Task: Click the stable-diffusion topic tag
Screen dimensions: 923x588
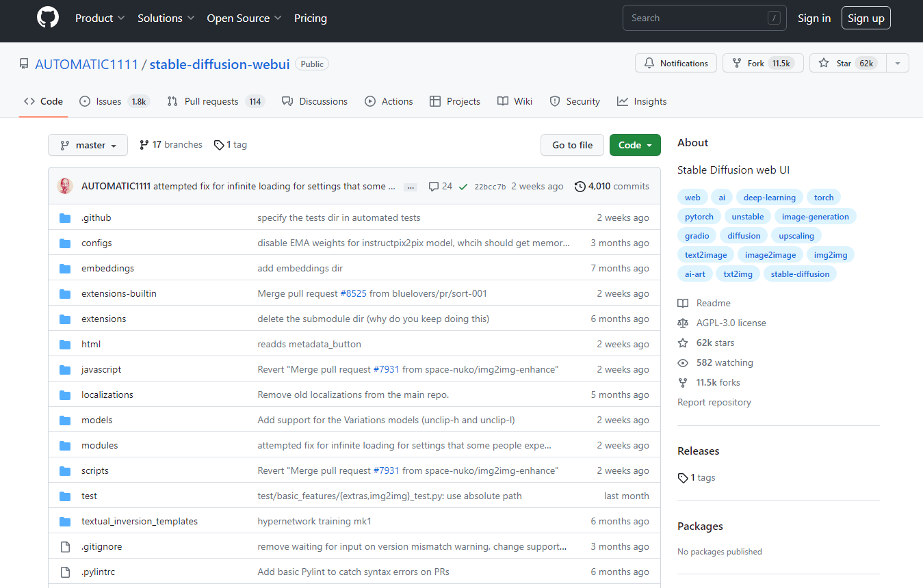Action: click(x=800, y=274)
